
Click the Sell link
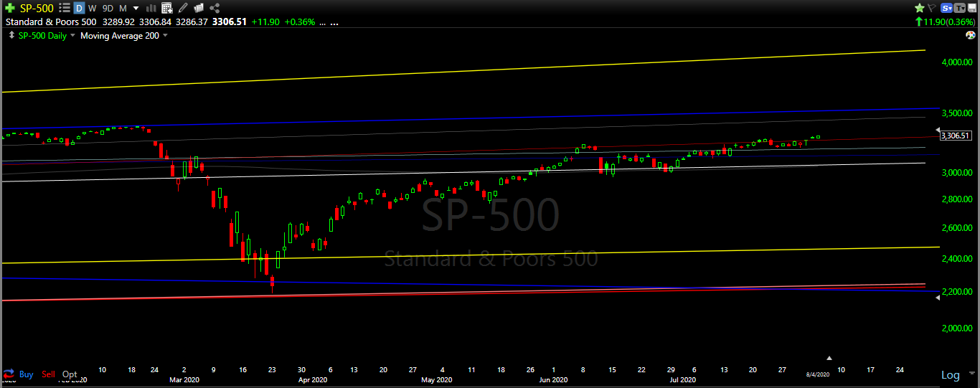[x=48, y=374]
